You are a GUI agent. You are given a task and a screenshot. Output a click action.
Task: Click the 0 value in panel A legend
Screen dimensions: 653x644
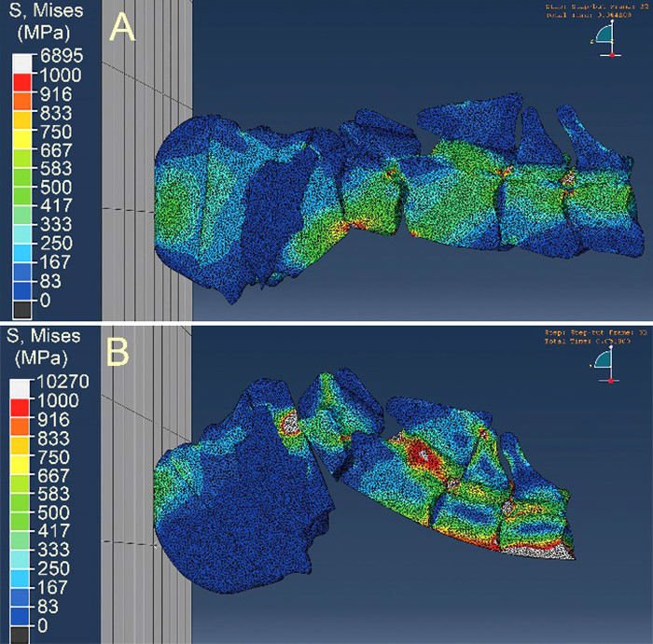[x=46, y=301]
